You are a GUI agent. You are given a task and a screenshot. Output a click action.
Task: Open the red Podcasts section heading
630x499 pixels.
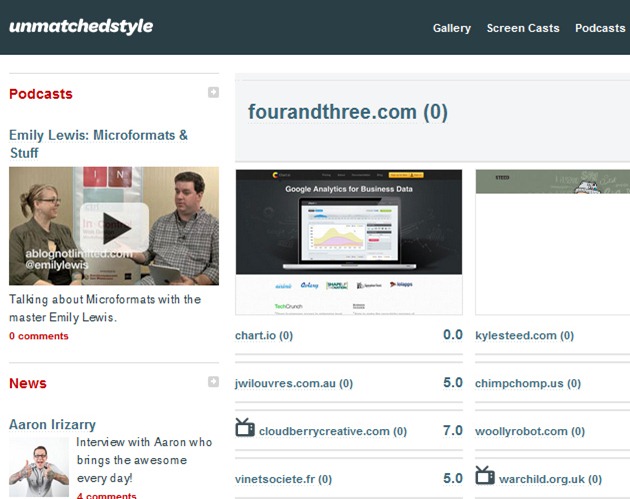tap(41, 94)
